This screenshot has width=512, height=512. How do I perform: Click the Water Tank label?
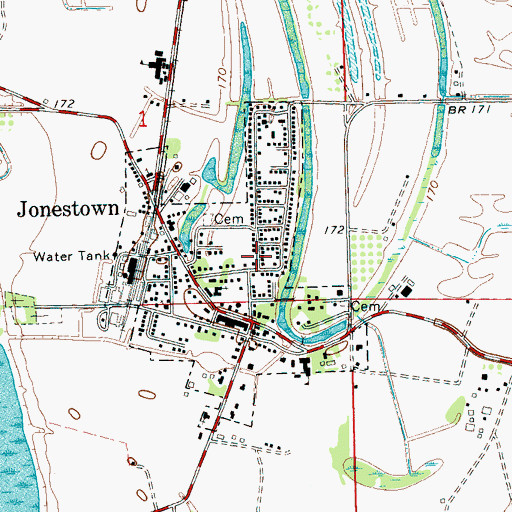72,256
